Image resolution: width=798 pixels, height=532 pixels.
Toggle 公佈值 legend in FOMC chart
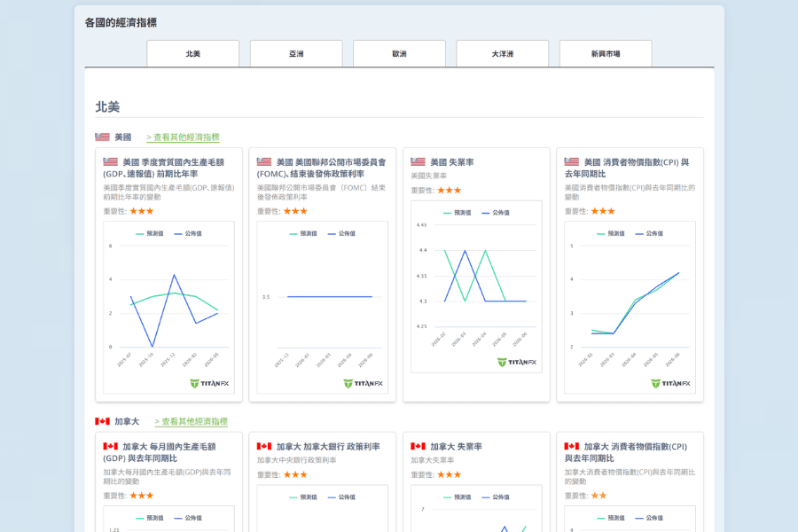tap(341, 234)
